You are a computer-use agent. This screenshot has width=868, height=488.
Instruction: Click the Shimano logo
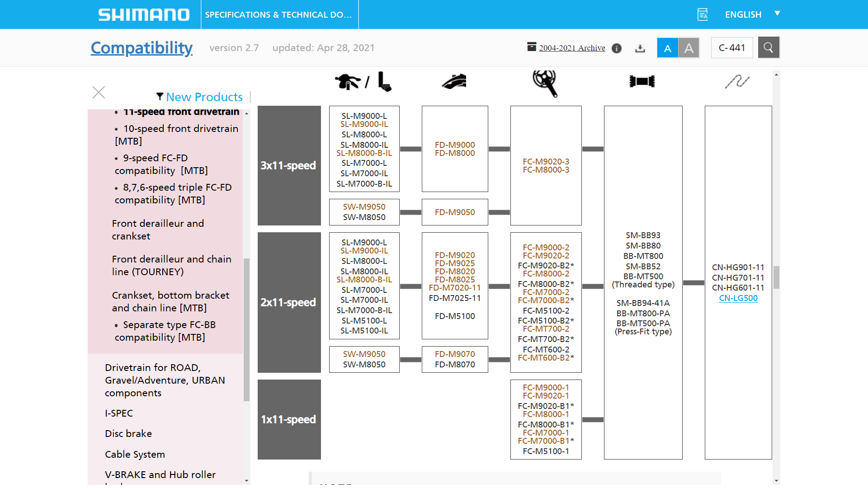coord(144,14)
